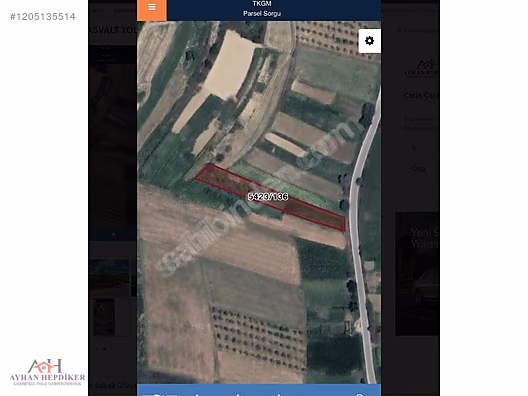Open map settings gear icon

[x=369, y=41]
